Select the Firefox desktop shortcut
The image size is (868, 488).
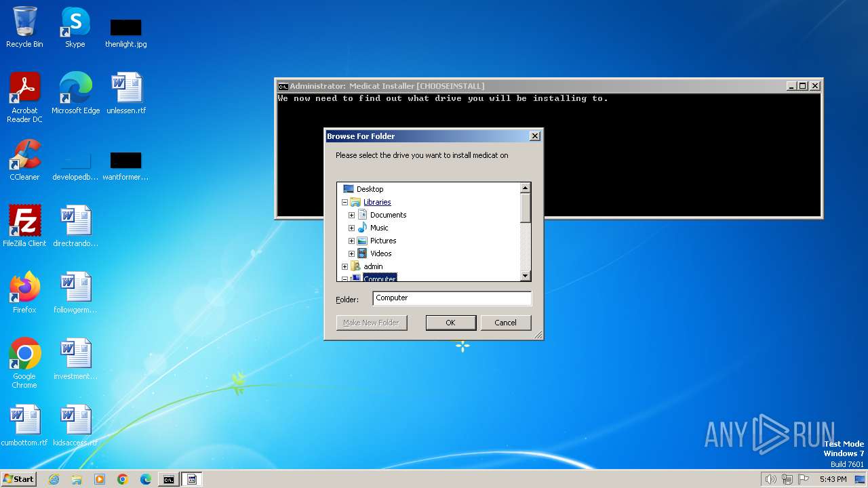click(x=24, y=292)
